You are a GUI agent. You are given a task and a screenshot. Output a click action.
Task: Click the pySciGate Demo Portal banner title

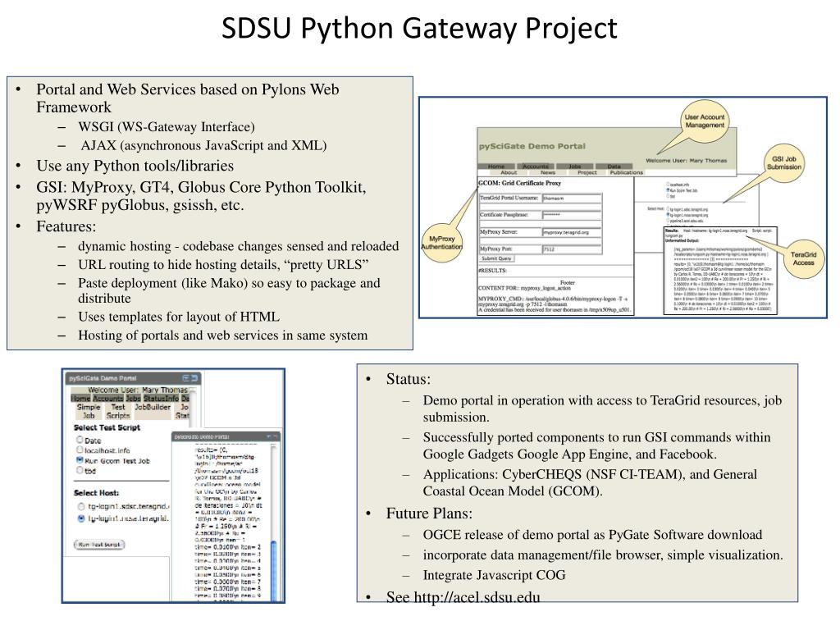[532, 146]
